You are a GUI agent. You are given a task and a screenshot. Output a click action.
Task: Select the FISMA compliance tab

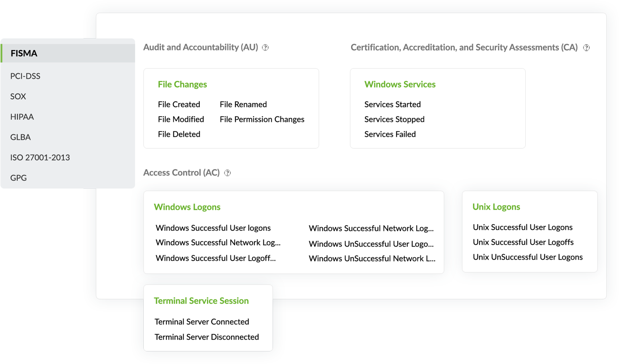pyautogui.click(x=68, y=53)
